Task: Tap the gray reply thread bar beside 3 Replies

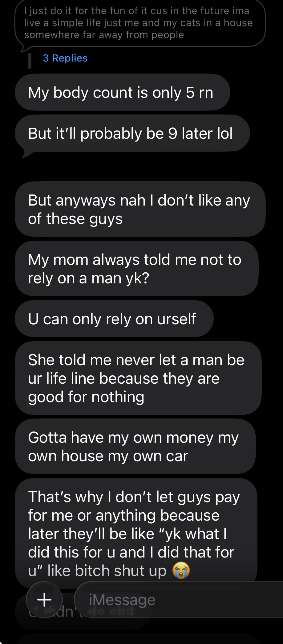Action: tap(30, 61)
